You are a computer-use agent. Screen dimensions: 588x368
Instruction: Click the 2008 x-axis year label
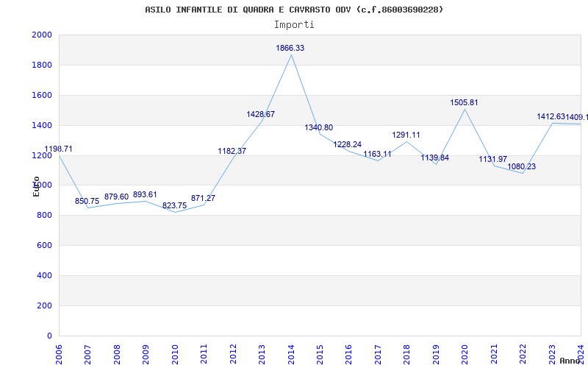pyautogui.click(x=117, y=355)
